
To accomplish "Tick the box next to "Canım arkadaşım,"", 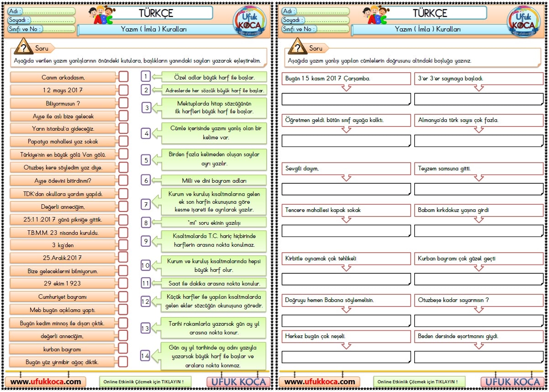I will [x=123, y=77].
